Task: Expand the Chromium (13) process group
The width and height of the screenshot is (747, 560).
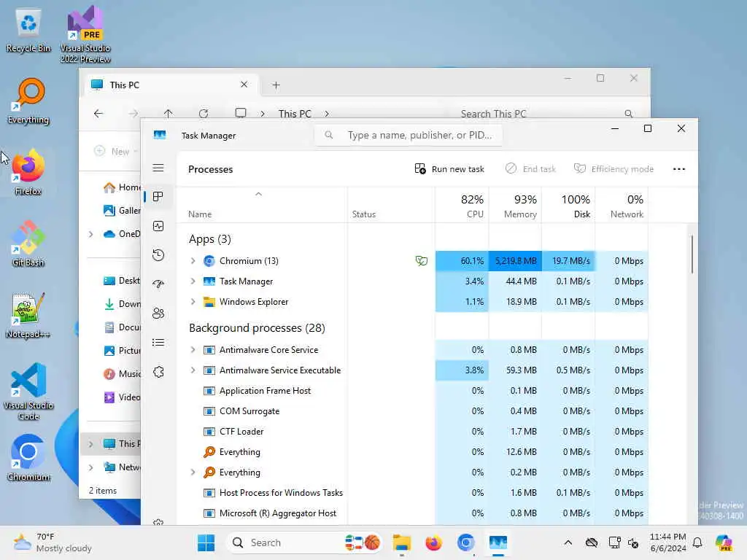Action: pyautogui.click(x=193, y=261)
